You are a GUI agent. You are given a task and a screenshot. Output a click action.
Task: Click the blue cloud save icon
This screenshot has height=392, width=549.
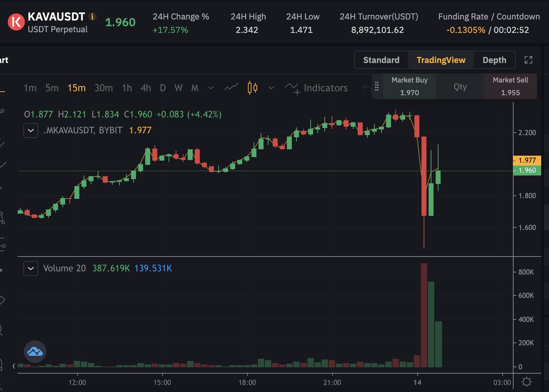(x=35, y=352)
